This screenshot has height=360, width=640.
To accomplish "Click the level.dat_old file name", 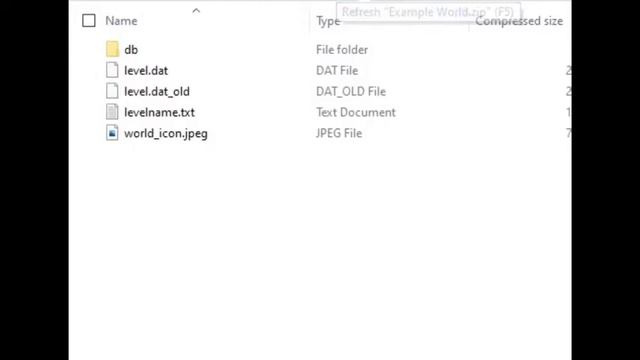I will pyautogui.click(x=157, y=91).
